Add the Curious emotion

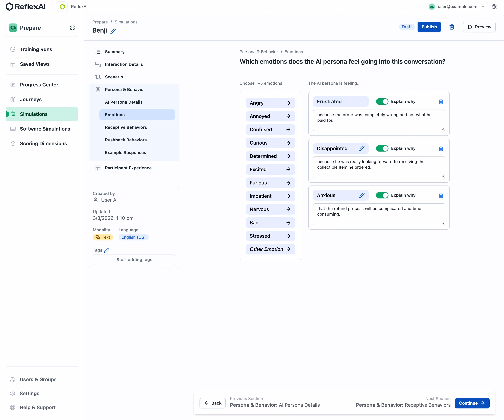tap(270, 143)
